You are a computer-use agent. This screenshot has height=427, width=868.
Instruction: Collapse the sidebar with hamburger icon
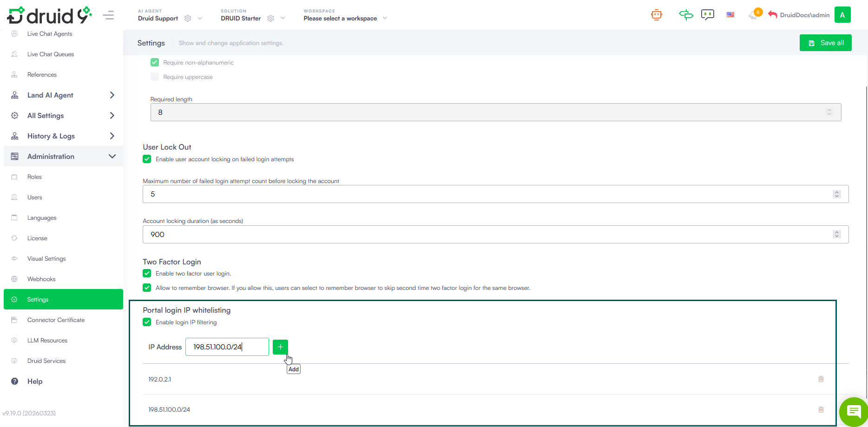click(x=108, y=15)
